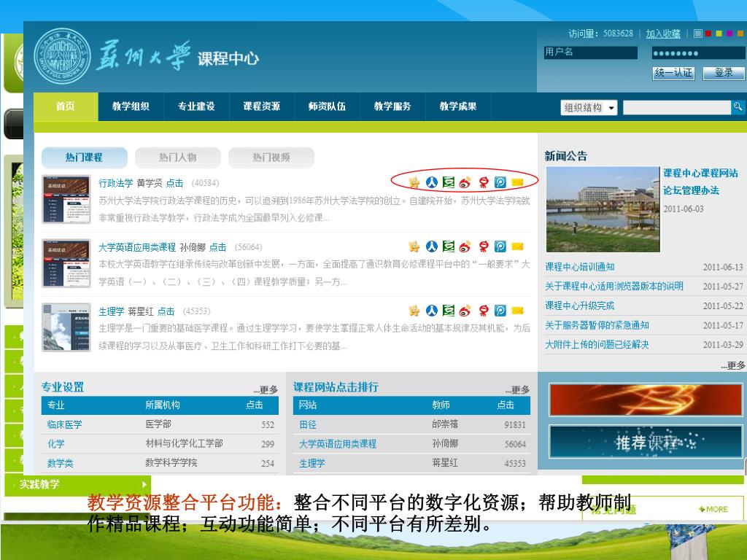Open the 生理学 course thumbnail
This screenshot has width=747, height=560.
66,327
